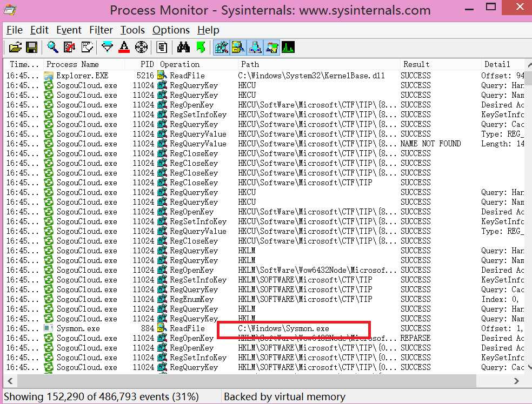Click the Backed by virtual memory status
The height and width of the screenshot is (404, 532).
point(285,396)
